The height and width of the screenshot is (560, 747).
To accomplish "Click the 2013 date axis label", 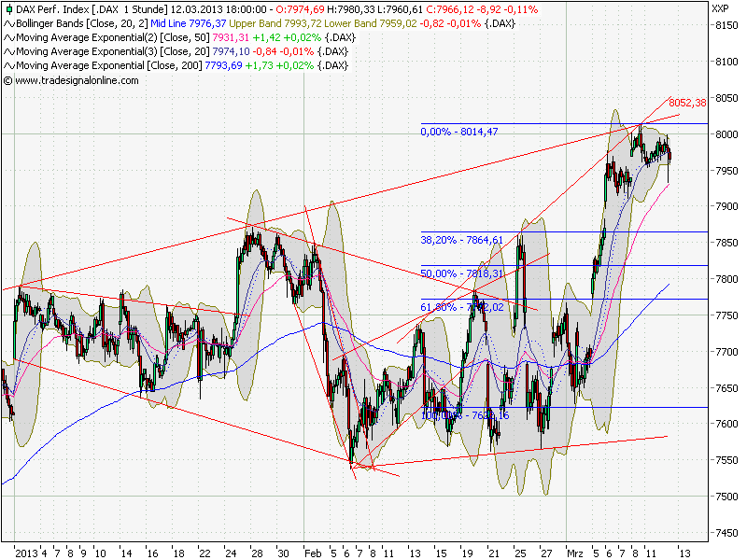I will click(x=26, y=553).
